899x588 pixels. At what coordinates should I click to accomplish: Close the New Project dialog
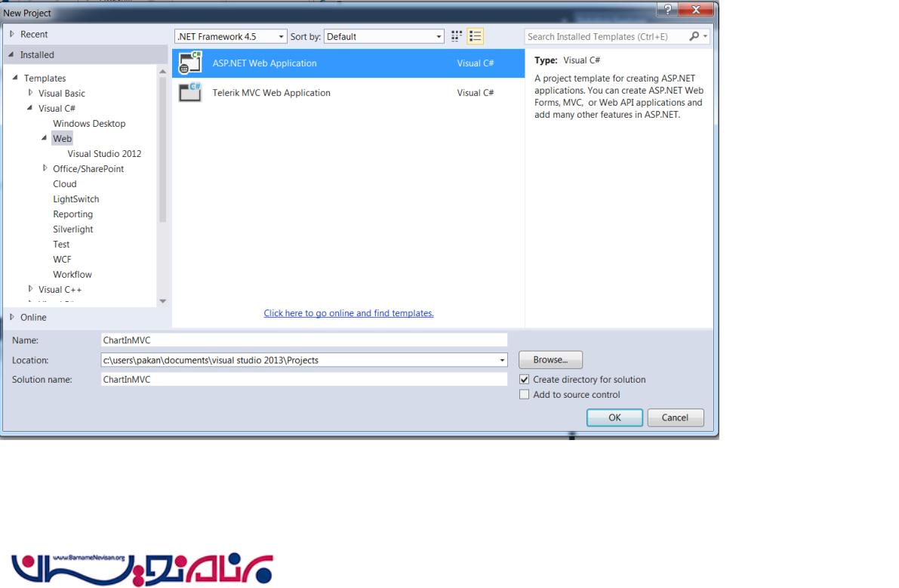click(x=696, y=9)
